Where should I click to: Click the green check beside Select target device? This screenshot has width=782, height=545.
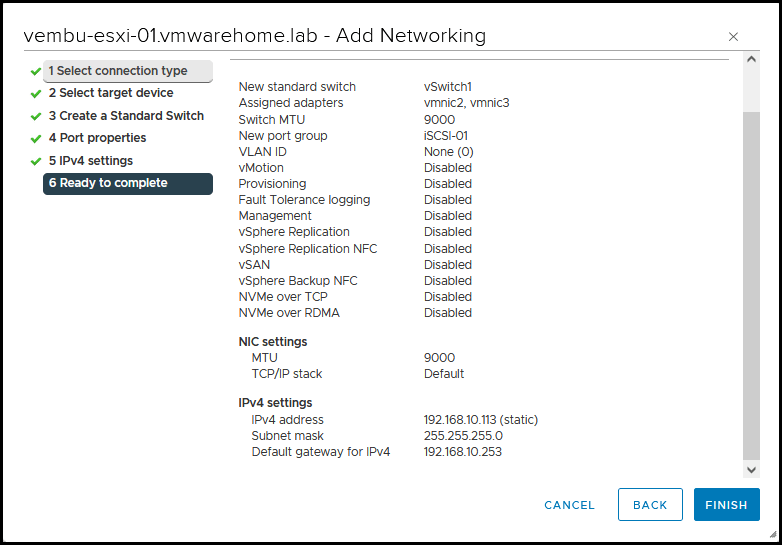tap(35, 94)
